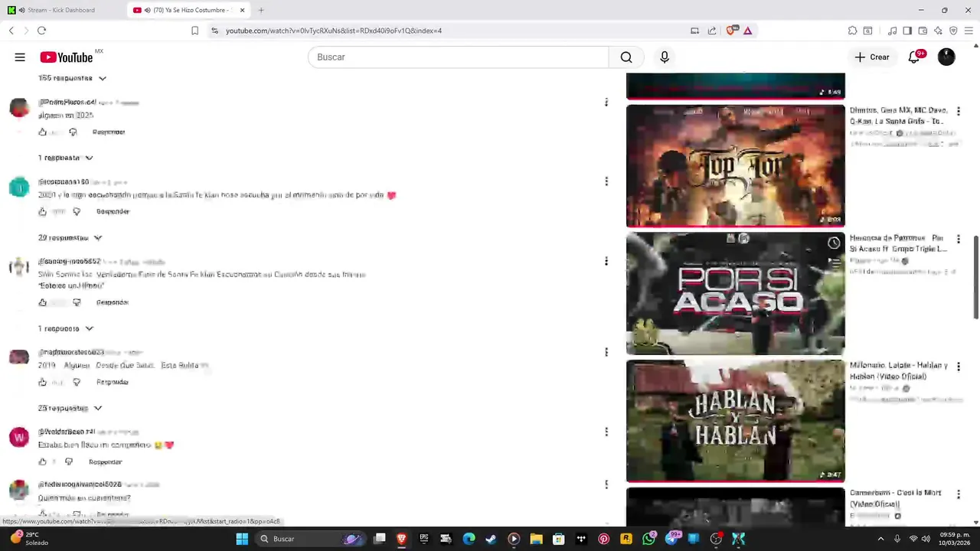Like the comment starting with '2019'

click(43, 383)
